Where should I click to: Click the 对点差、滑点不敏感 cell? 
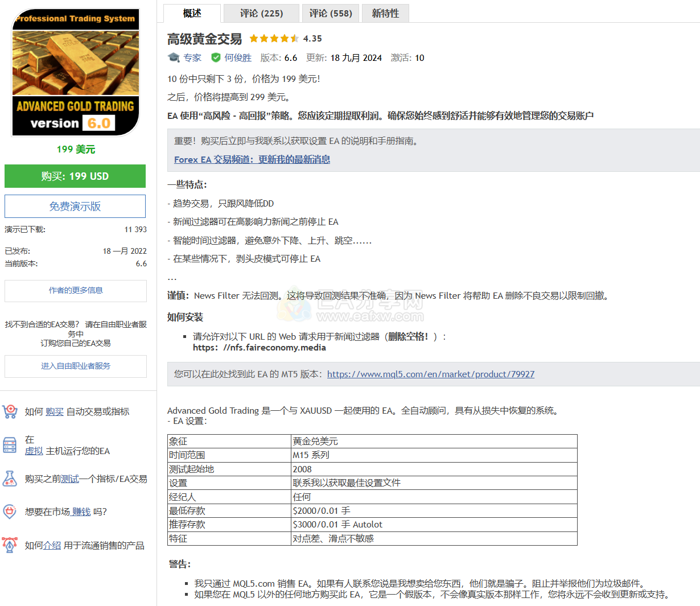point(434,538)
